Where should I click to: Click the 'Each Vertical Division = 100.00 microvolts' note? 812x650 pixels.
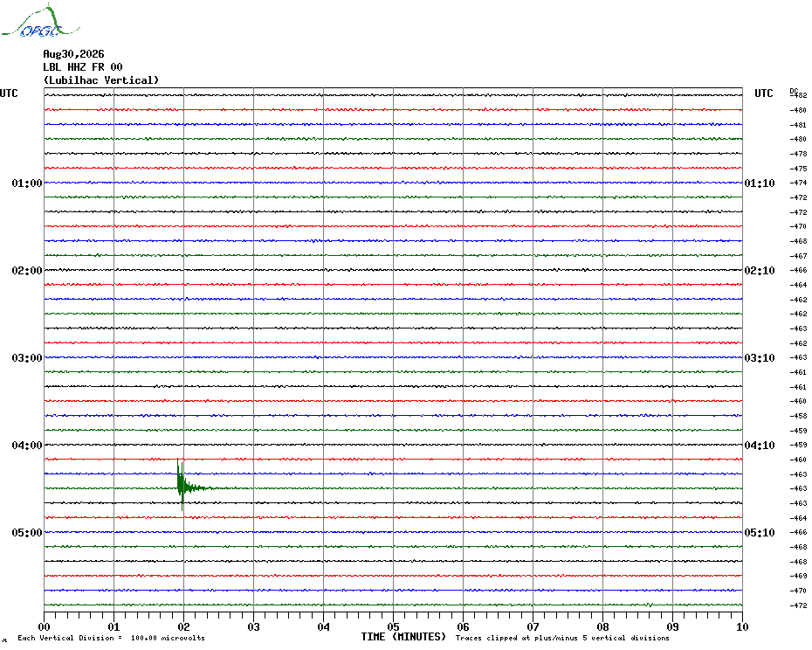112,638
